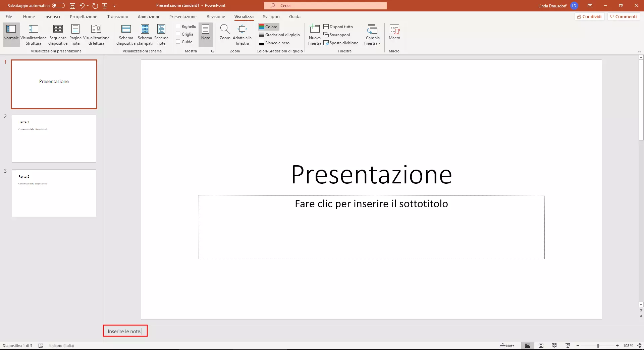Open the Sviluppo tab

pyautogui.click(x=271, y=16)
